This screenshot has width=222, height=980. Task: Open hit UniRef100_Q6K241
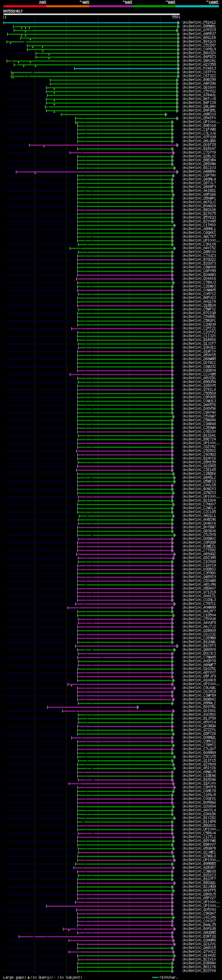199,61
